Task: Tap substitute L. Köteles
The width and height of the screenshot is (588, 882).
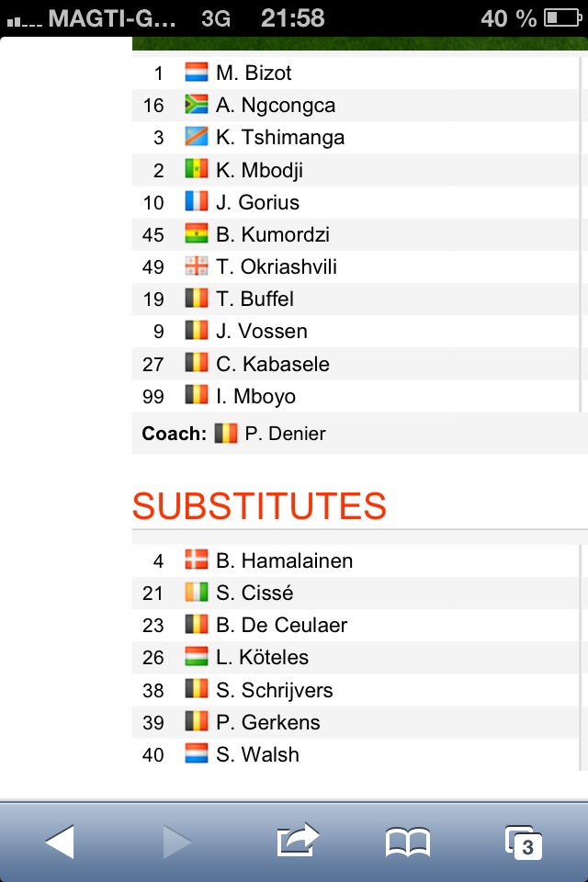Action: tap(262, 657)
